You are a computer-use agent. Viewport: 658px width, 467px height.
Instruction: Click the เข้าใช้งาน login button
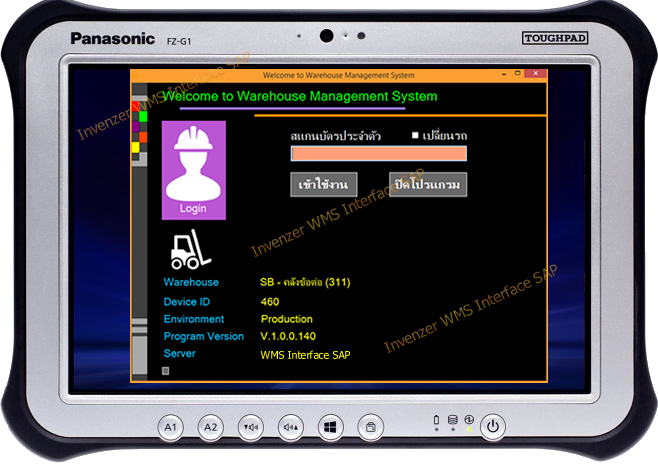(x=324, y=184)
